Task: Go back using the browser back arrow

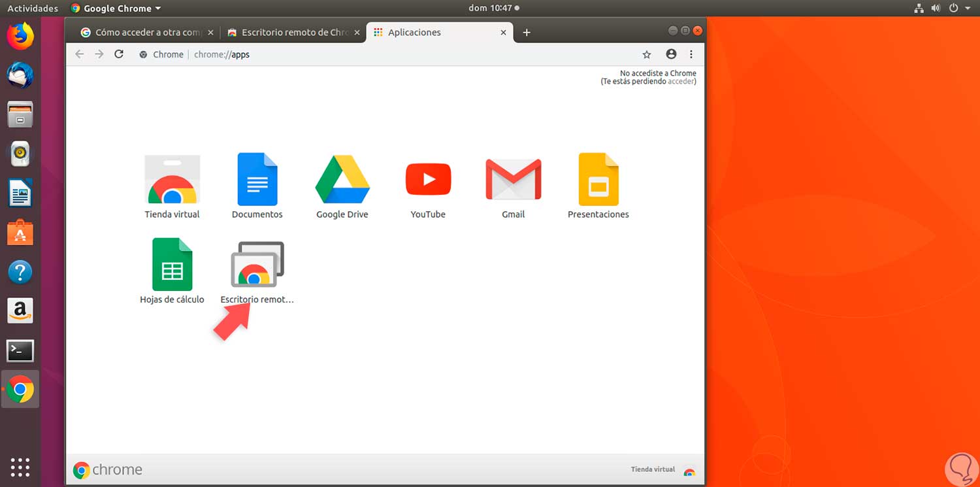Action: 80,54
